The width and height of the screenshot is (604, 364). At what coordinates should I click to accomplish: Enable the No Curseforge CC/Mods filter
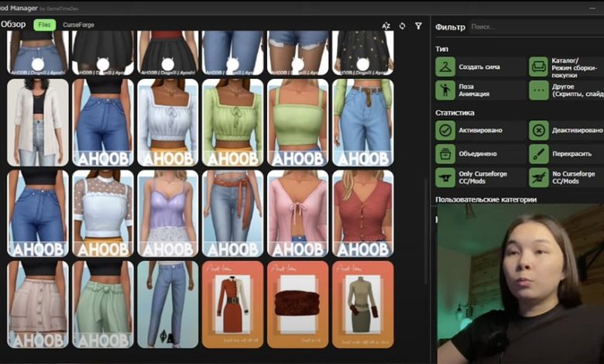[539, 177]
